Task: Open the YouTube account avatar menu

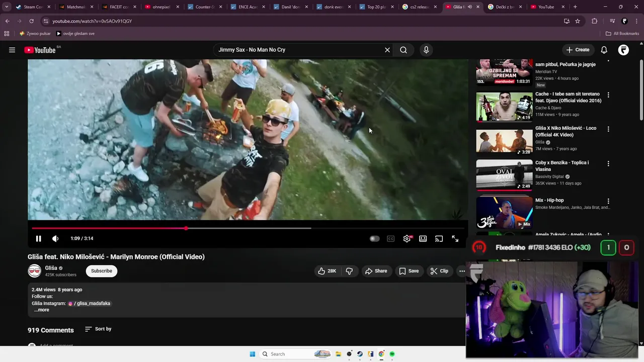Action: point(623,50)
